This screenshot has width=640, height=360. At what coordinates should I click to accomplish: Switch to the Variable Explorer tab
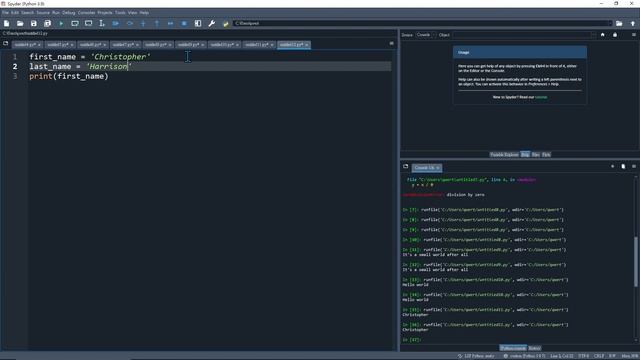click(504, 155)
